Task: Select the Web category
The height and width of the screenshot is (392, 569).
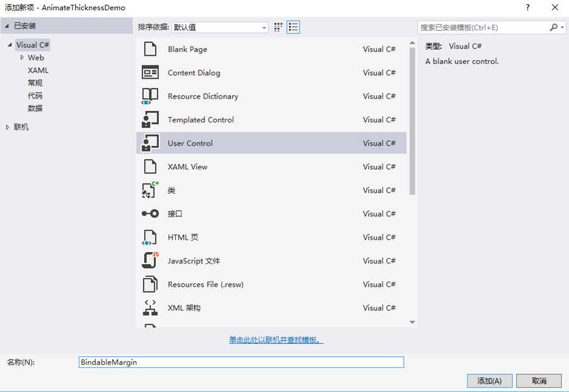Action: click(x=36, y=58)
